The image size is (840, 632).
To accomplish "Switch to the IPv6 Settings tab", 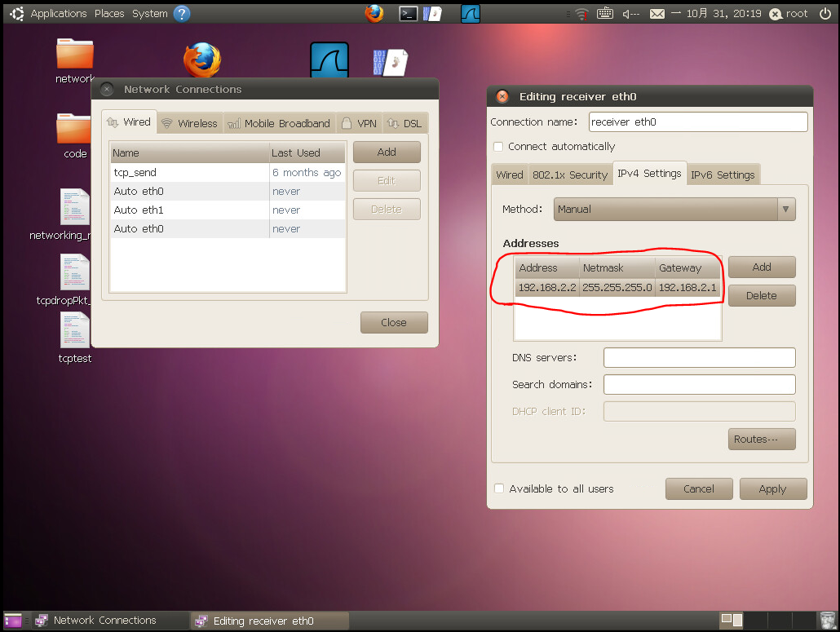I will 723,175.
